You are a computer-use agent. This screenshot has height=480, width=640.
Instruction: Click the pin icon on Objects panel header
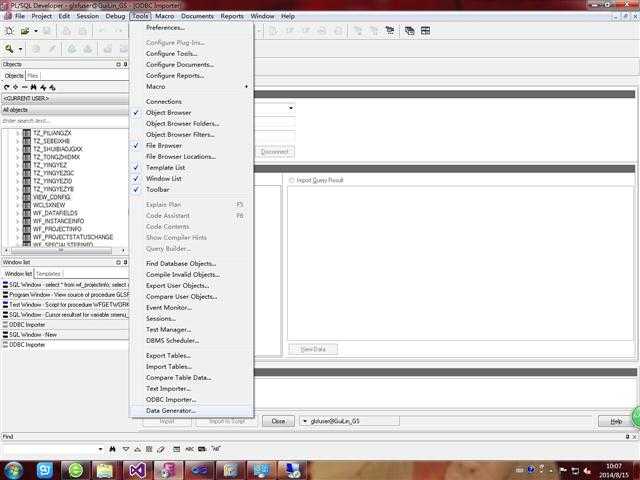coord(125,64)
